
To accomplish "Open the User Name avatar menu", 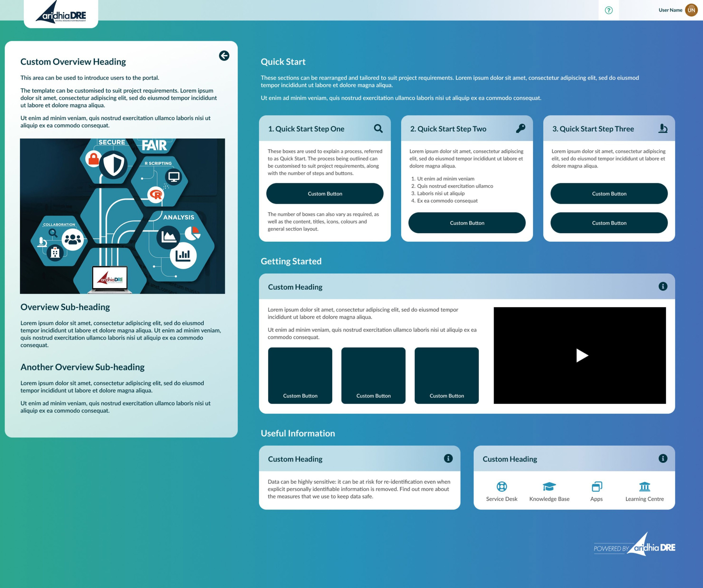I will [x=691, y=10].
